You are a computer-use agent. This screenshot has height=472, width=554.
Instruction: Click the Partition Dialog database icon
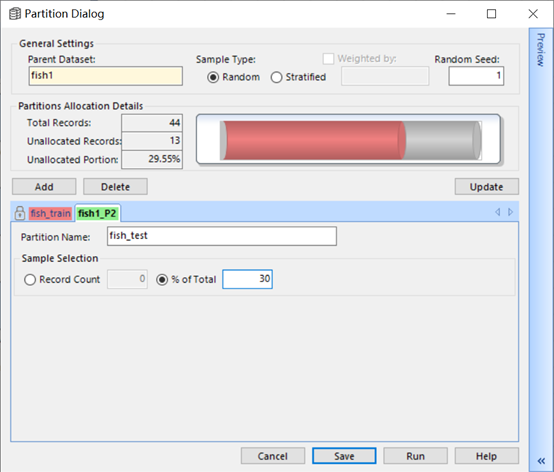(14, 14)
